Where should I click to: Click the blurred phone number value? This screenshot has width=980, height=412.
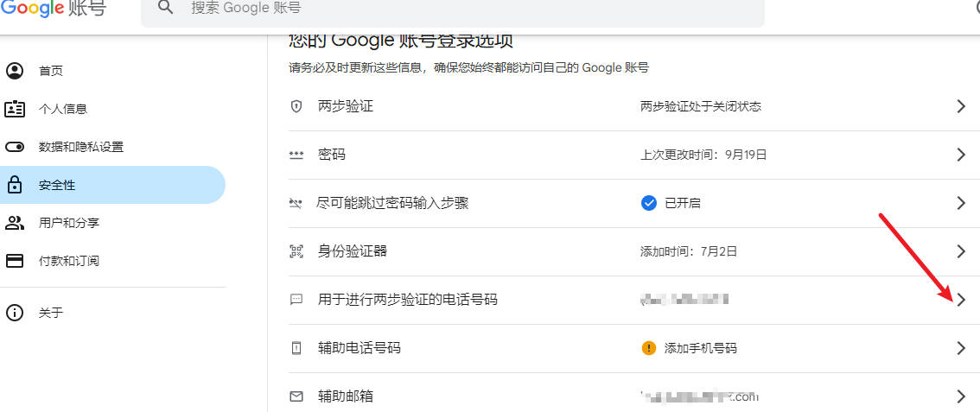[x=684, y=301]
